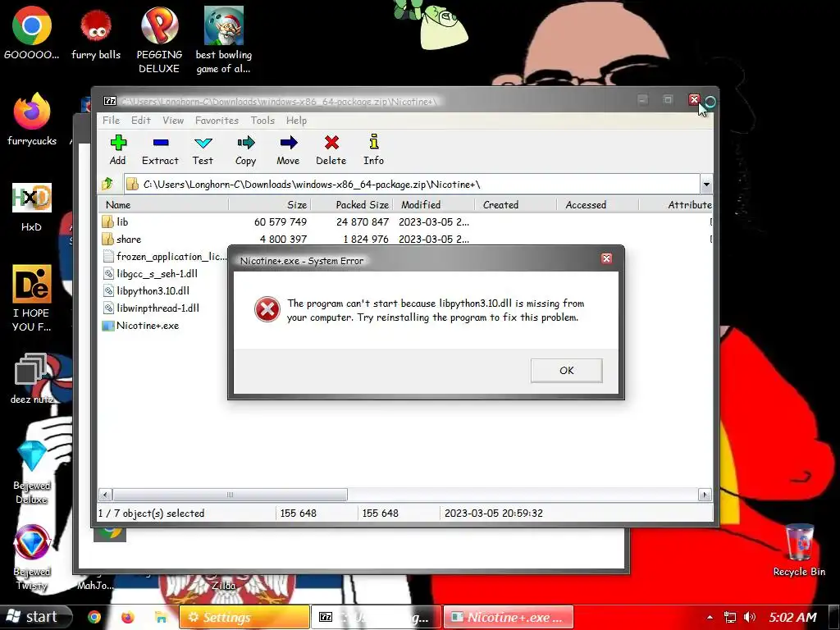Open the Edit menu
The width and height of the screenshot is (840, 630).
click(141, 121)
